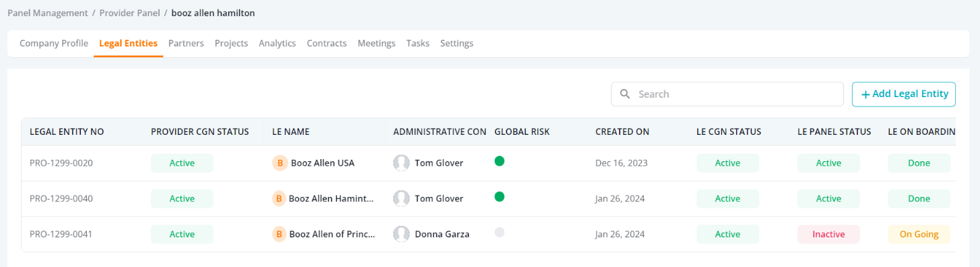Open the Settings tab

pyautogui.click(x=457, y=43)
